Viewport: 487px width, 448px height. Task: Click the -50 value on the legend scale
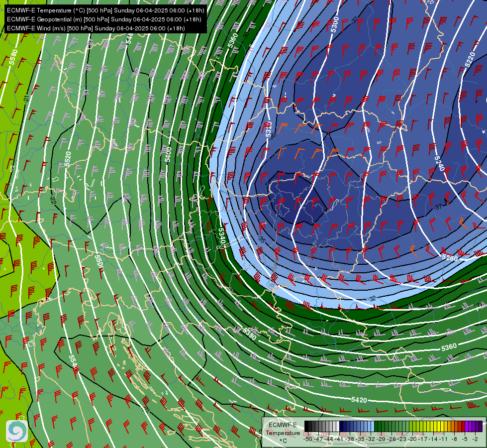(307, 439)
